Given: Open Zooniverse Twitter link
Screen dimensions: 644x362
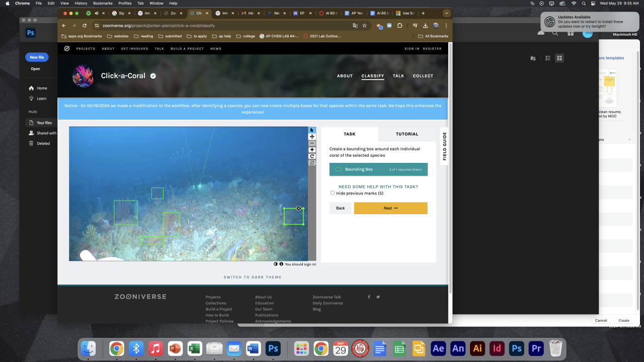Looking at the screenshot, I should point(378,297).
